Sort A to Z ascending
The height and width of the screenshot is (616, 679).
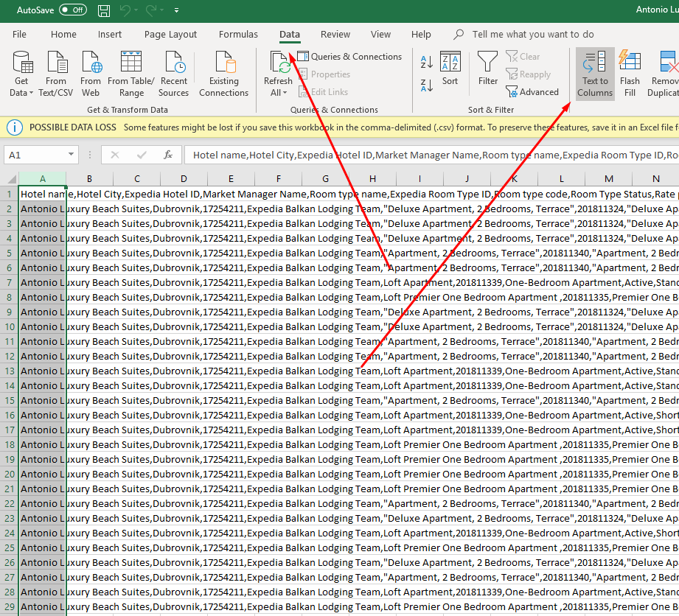coord(427,63)
